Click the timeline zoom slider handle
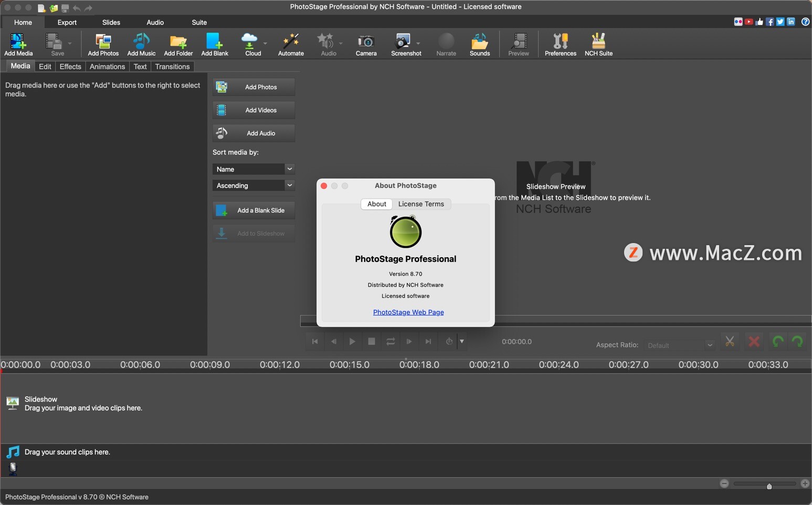The height and width of the screenshot is (505, 812). click(x=769, y=486)
